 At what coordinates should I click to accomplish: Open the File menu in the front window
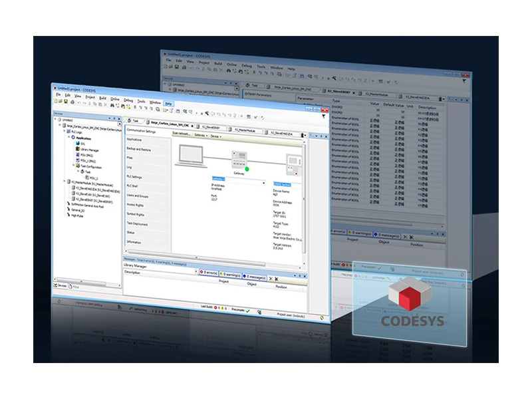pyautogui.click(x=58, y=94)
